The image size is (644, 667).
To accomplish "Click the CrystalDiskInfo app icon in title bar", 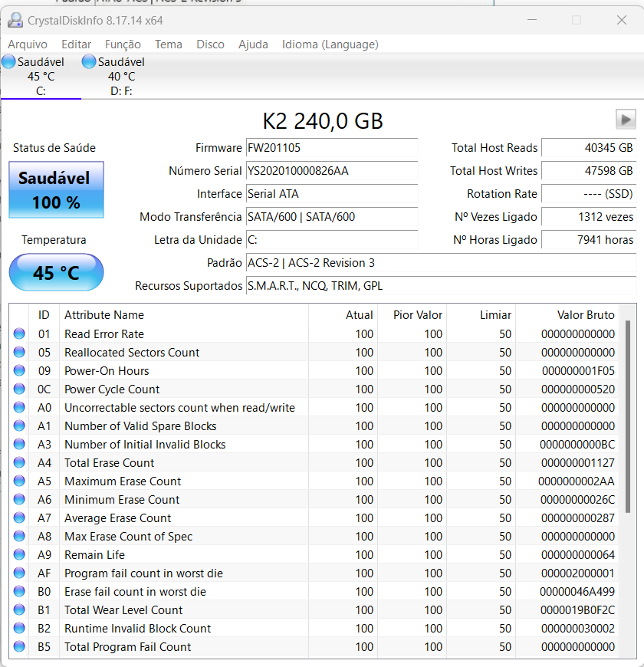I will [x=15, y=20].
